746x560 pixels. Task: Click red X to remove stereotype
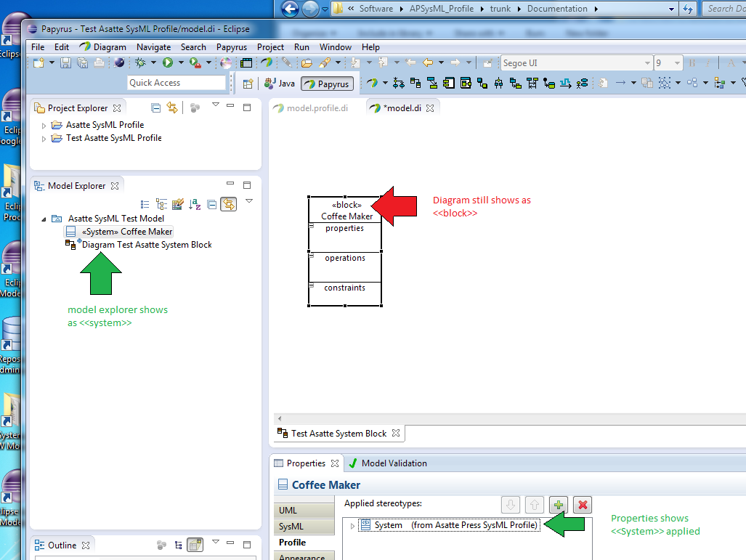pyautogui.click(x=583, y=504)
